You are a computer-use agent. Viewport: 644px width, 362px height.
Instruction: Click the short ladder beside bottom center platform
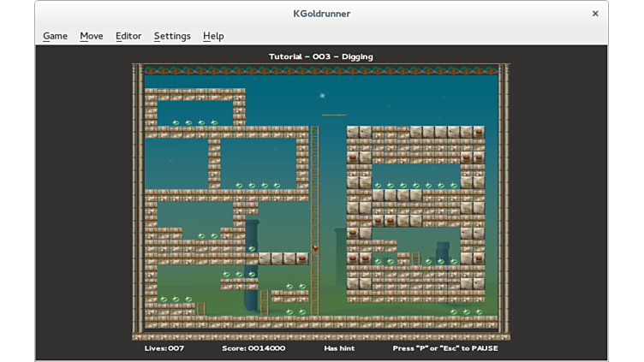pyautogui.click(x=265, y=302)
